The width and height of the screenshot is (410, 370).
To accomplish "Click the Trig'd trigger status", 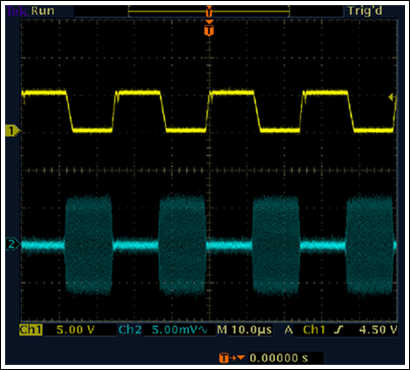I will point(365,11).
